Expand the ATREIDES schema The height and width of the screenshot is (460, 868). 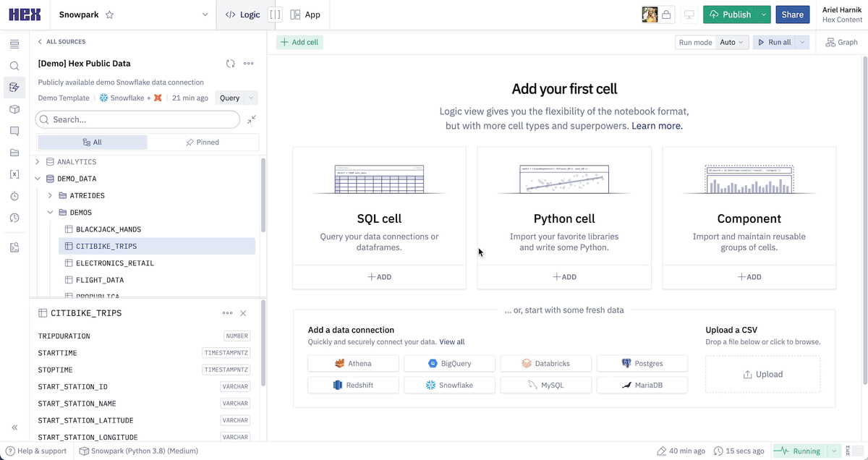51,195
